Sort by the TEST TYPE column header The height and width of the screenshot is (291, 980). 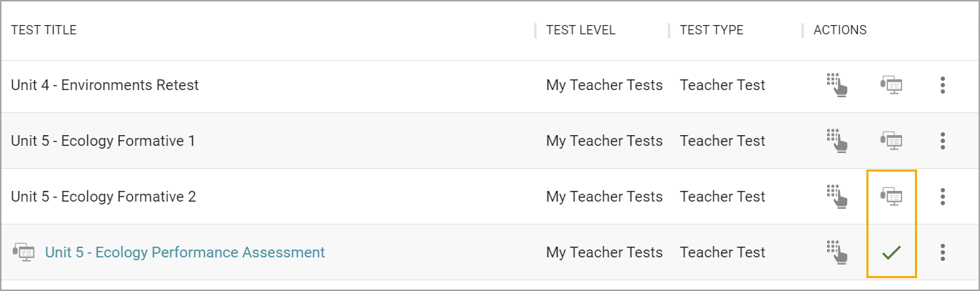(711, 30)
